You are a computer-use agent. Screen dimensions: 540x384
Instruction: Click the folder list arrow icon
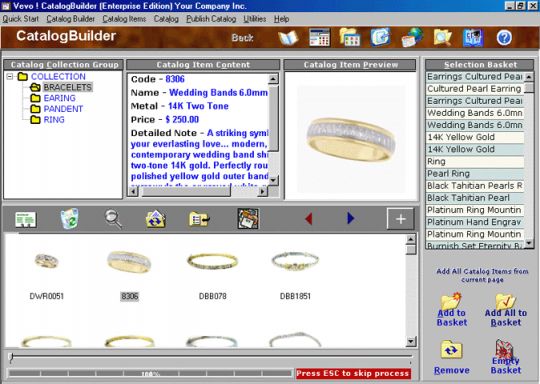click(199, 219)
